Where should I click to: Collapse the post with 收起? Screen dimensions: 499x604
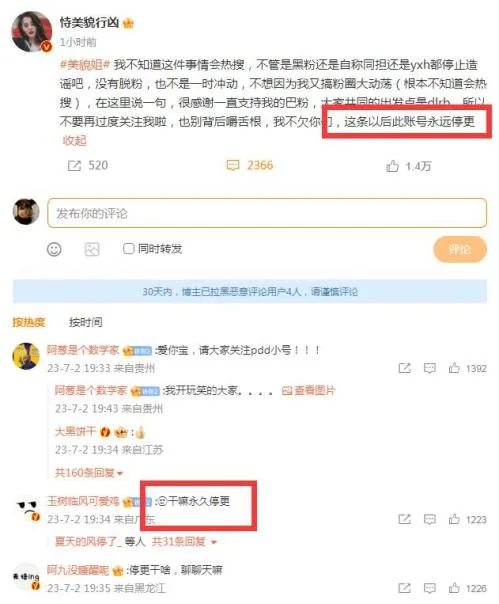click(74, 141)
